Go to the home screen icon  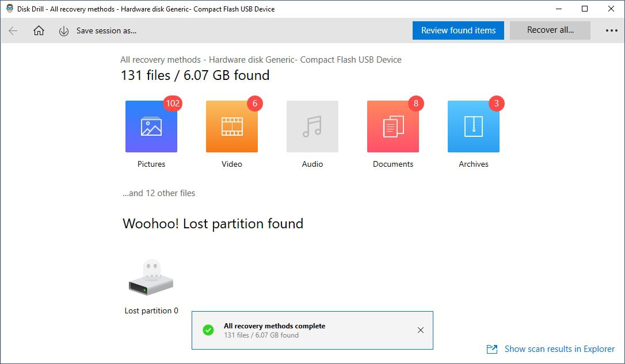(39, 31)
